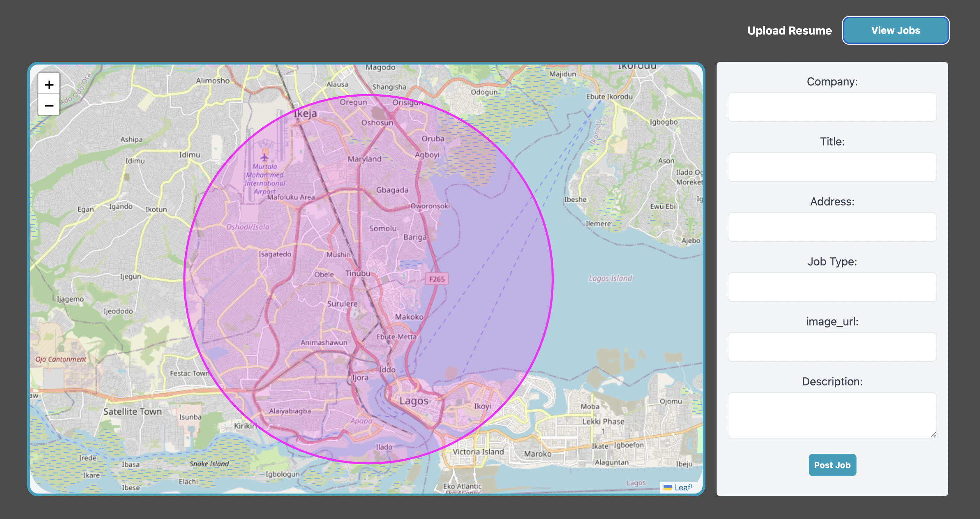Screen dimensions: 980x519
Task: Focus the Job Type input field
Action: 832,287
